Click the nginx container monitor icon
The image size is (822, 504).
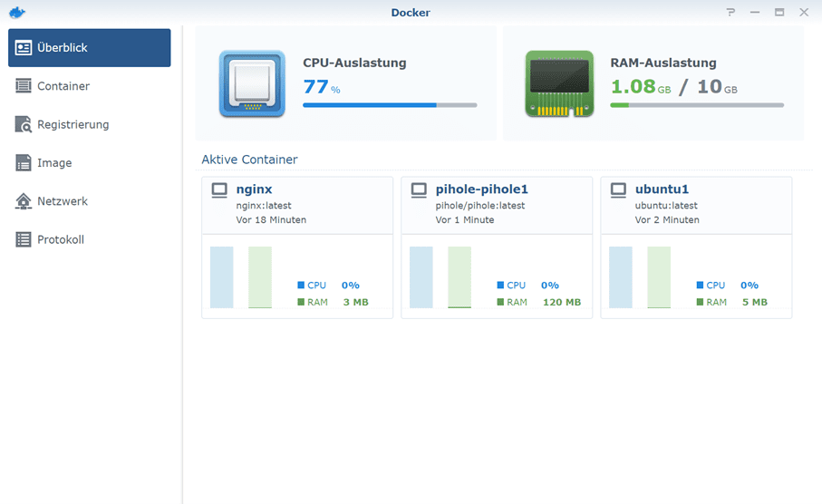(219, 189)
